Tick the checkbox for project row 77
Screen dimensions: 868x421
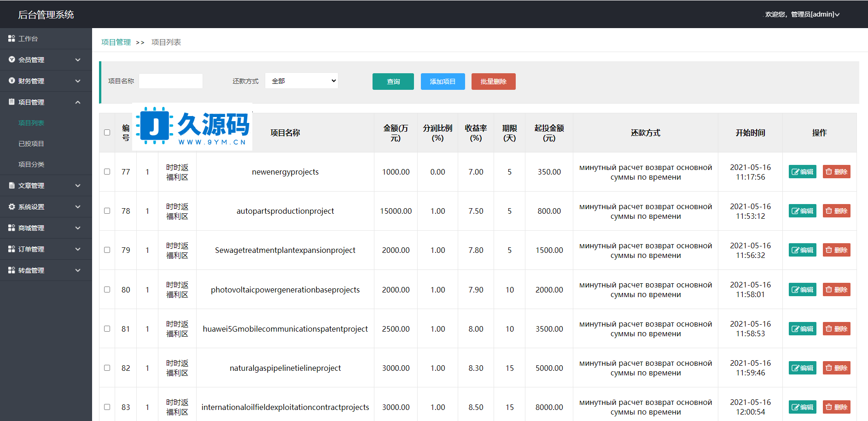point(107,172)
